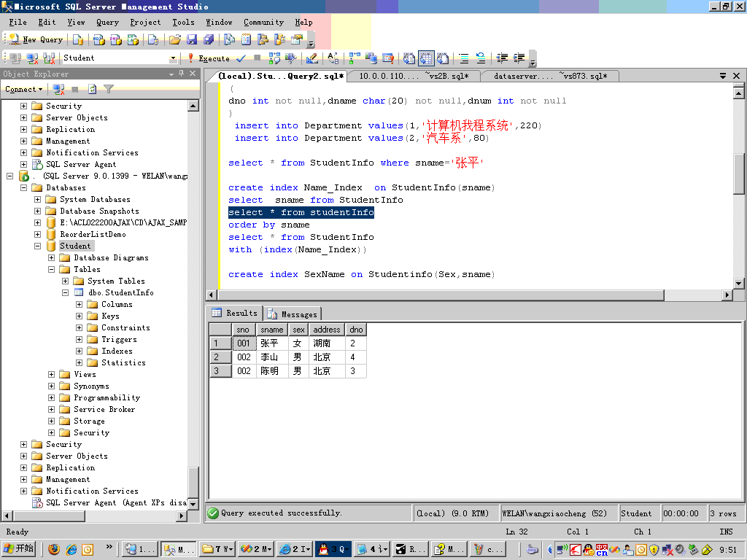
Task: Click Disconnect icon in SQL editor toolbar
Action: tap(32, 58)
